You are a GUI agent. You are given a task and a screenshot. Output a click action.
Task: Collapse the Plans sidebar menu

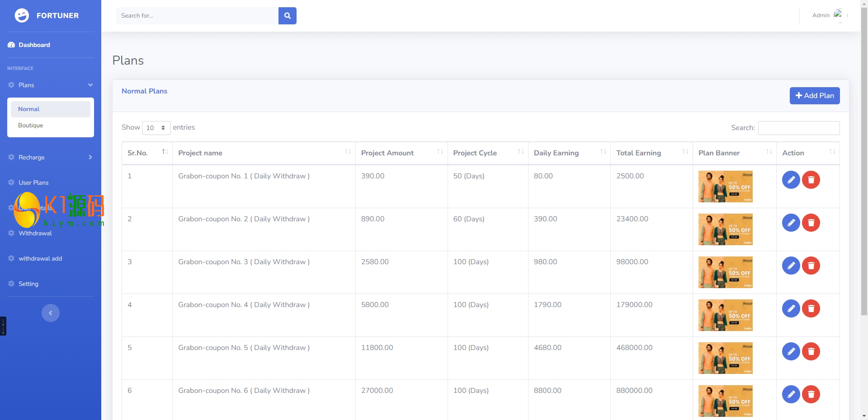coord(50,85)
